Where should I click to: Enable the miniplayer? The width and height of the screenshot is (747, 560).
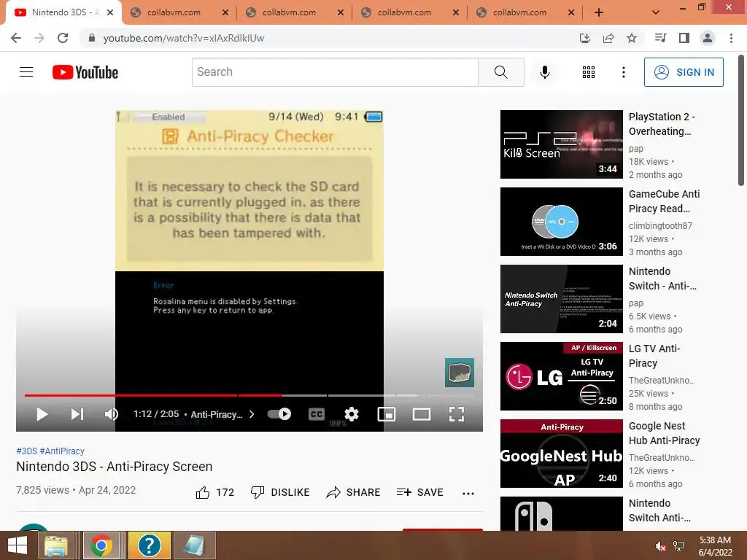click(x=387, y=414)
